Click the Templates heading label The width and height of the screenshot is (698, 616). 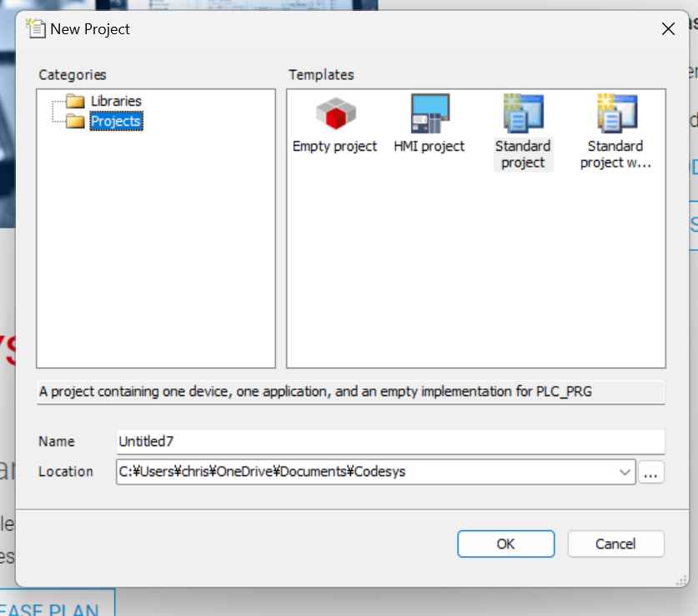point(321,75)
